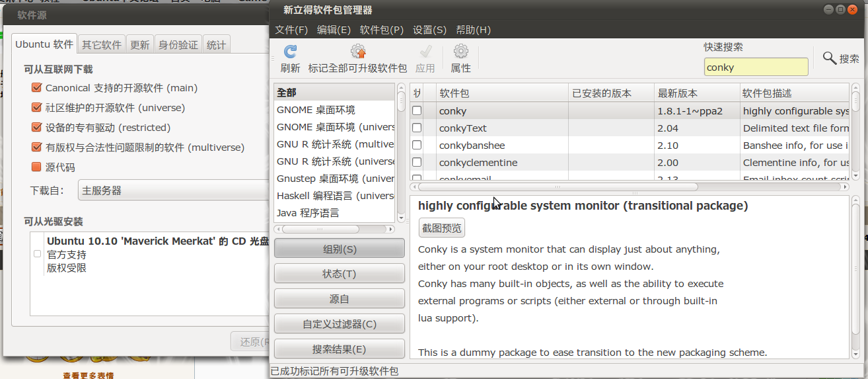Select the conkybanshee package name

(x=472, y=146)
